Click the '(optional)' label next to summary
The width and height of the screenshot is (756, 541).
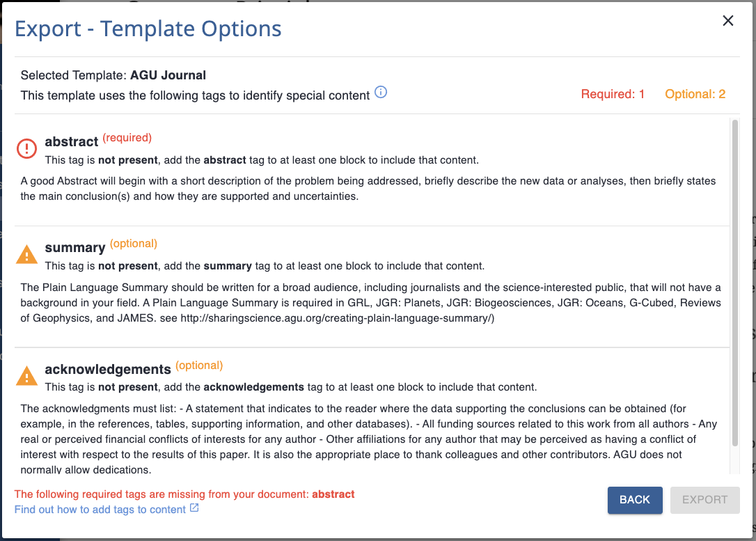pyautogui.click(x=134, y=244)
